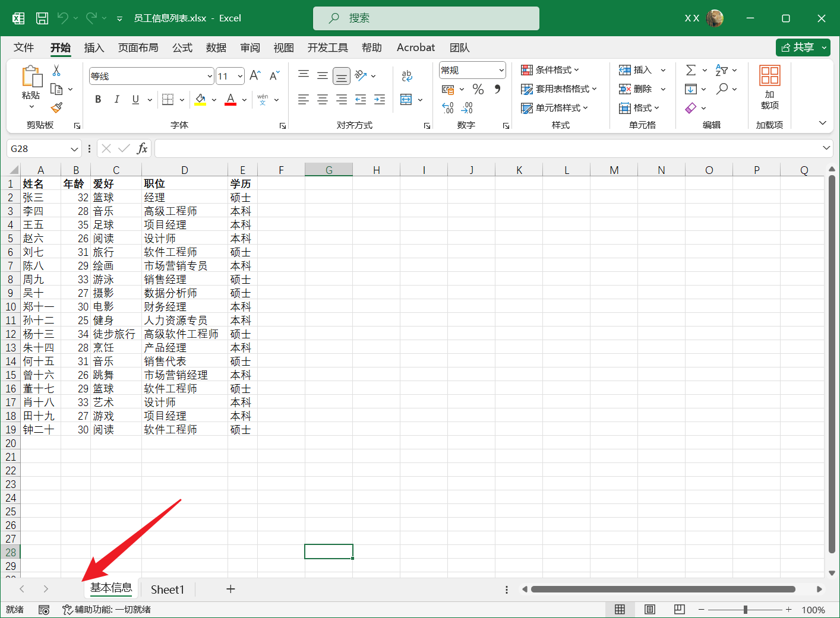Click the AutoSum (Σ) icon
This screenshot has height=618, width=840.
[691, 69]
